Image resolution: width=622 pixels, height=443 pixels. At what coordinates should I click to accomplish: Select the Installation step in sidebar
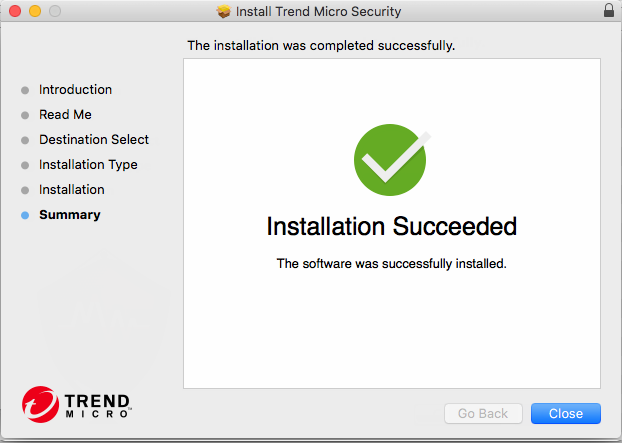coord(71,190)
